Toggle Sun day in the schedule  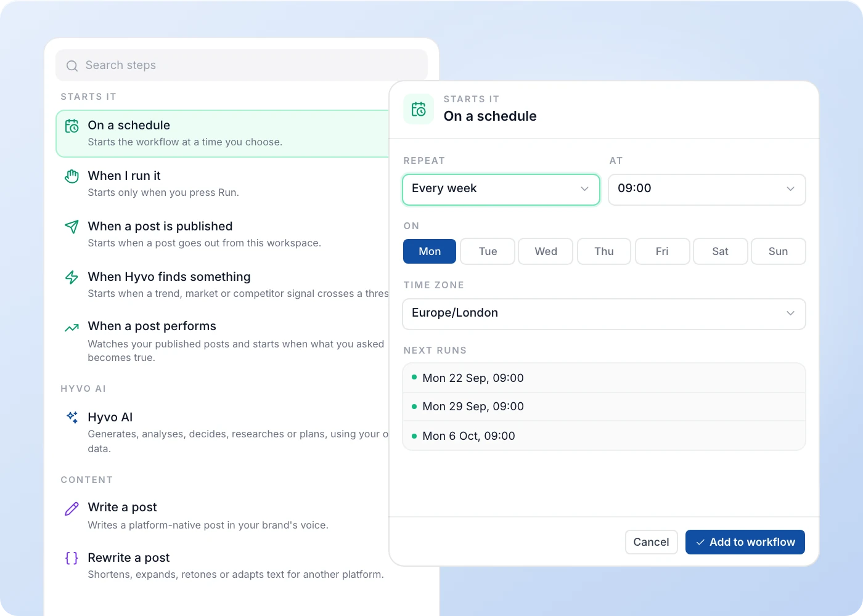coord(778,251)
